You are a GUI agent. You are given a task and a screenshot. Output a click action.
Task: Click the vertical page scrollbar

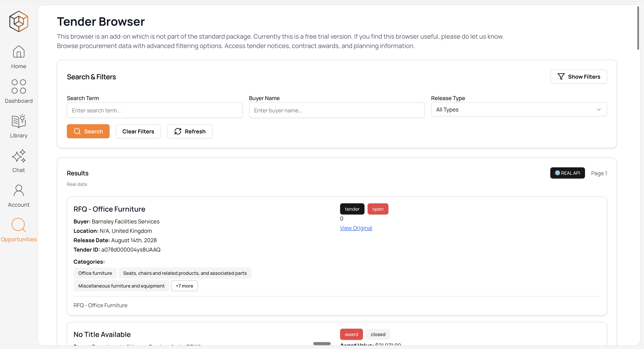pos(638,27)
